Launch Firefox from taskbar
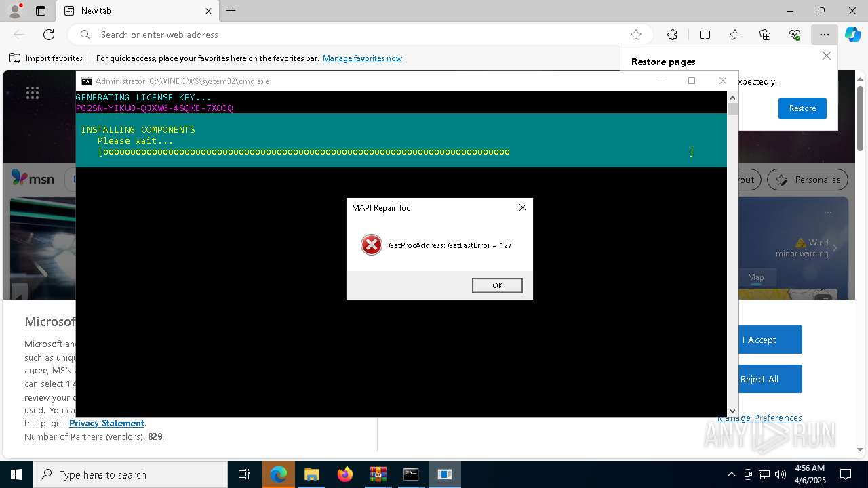The image size is (868, 488). click(x=345, y=474)
